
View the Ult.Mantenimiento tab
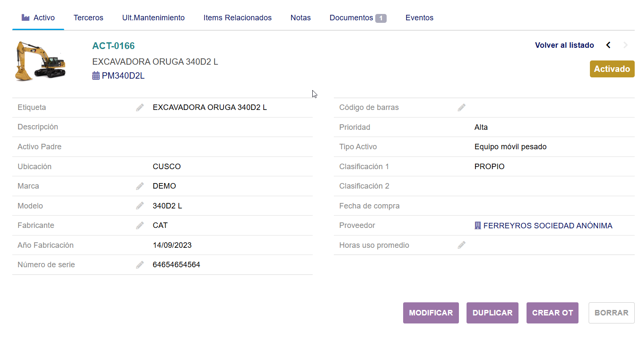click(153, 18)
